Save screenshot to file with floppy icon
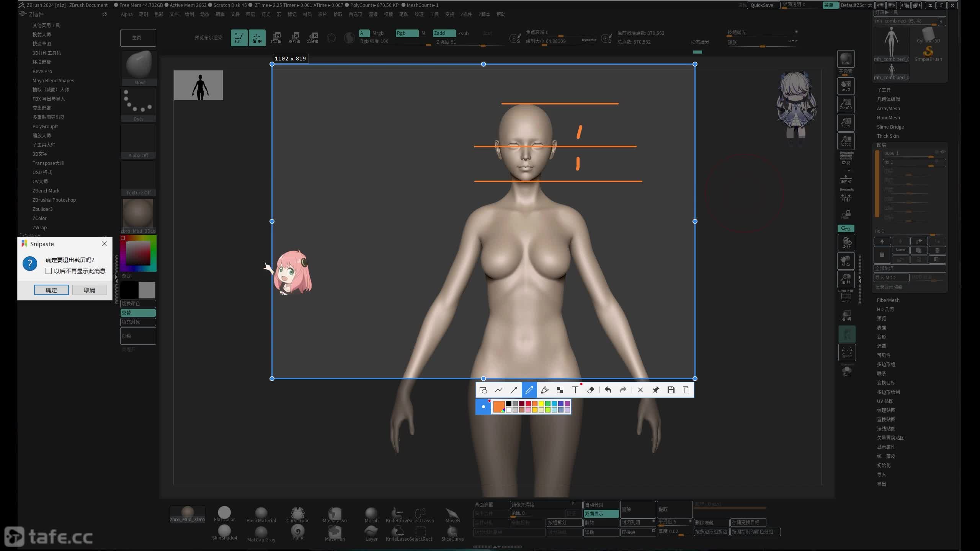980x551 pixels. 671,390
